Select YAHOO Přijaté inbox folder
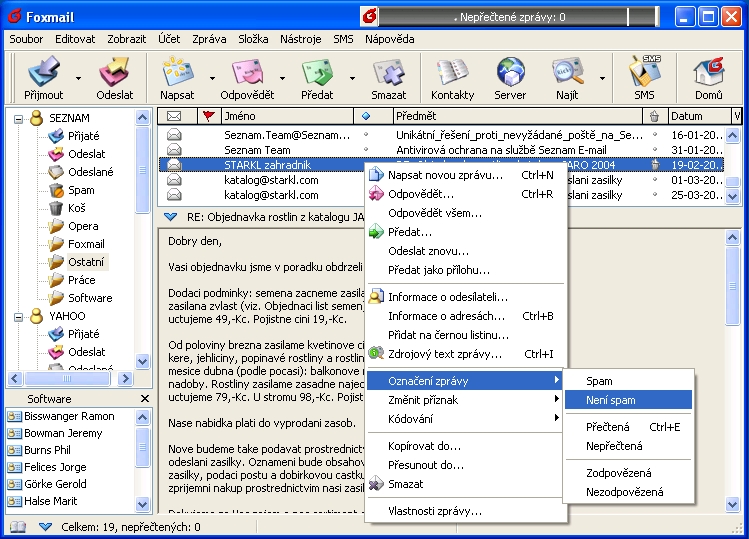This screenshot has height=539, width=749. click(84, 334)
